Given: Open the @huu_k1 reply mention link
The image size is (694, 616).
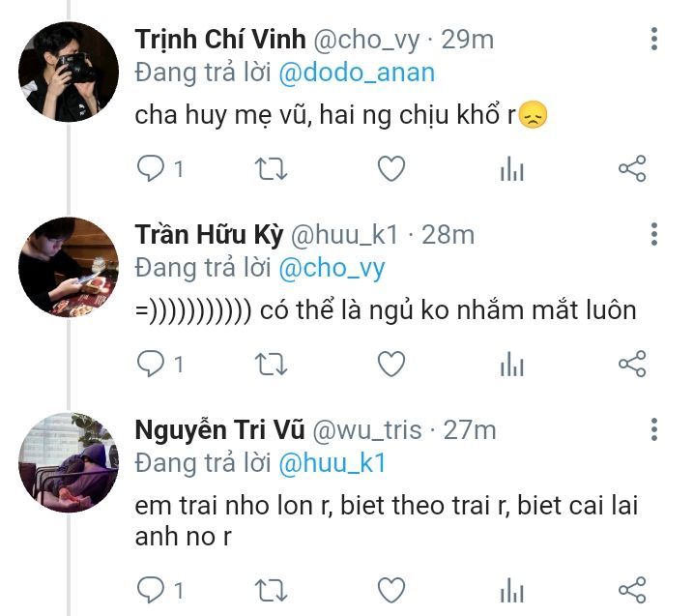Looking at the screenshot, I should click(x=333, y=463).
